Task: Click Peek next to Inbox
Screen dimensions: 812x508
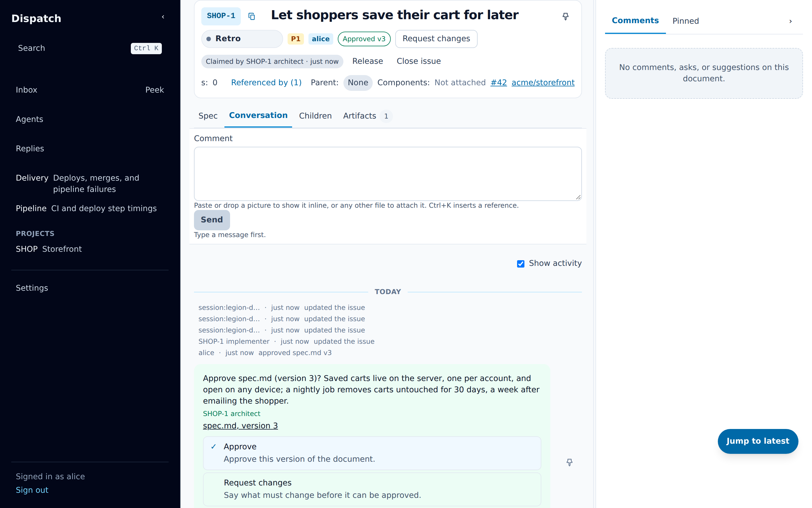Action: 154,90
